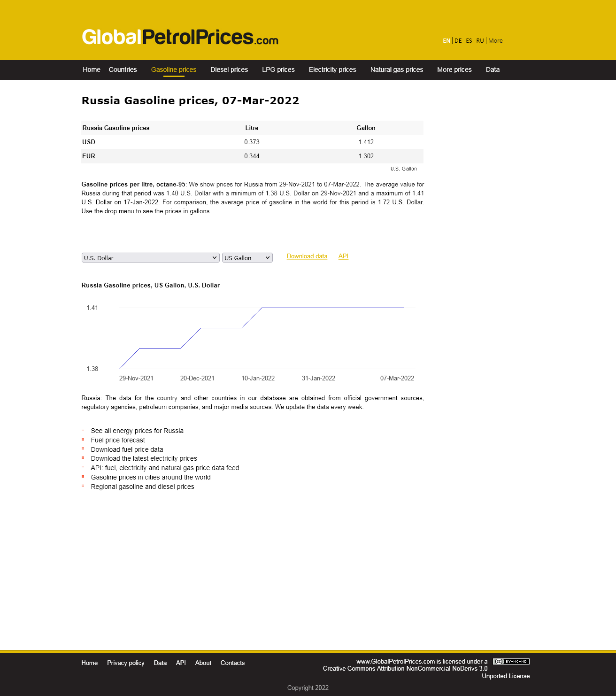Open the Privacy policy footer link
This screenshot has height=696, width=616.
click(x=126, y=663)
